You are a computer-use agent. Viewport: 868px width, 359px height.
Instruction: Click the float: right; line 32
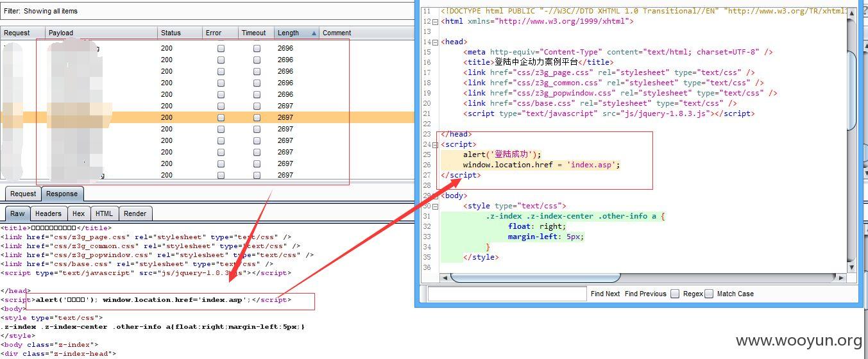537,226
